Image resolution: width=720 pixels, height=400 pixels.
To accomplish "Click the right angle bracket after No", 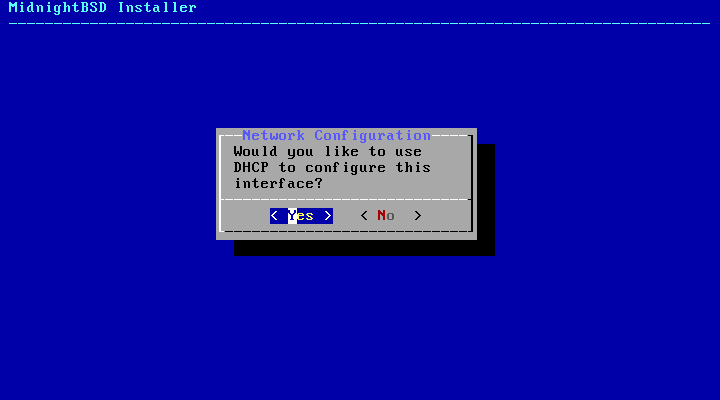I will pos(417,216).
